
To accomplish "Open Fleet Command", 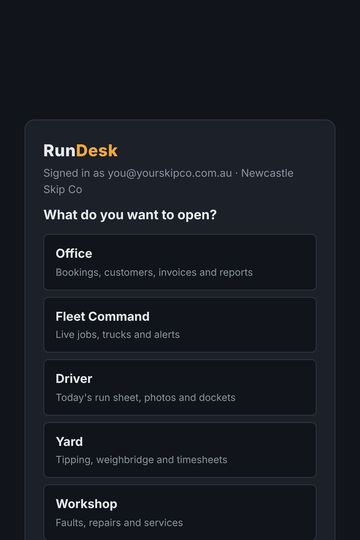I will coord(180,325).
